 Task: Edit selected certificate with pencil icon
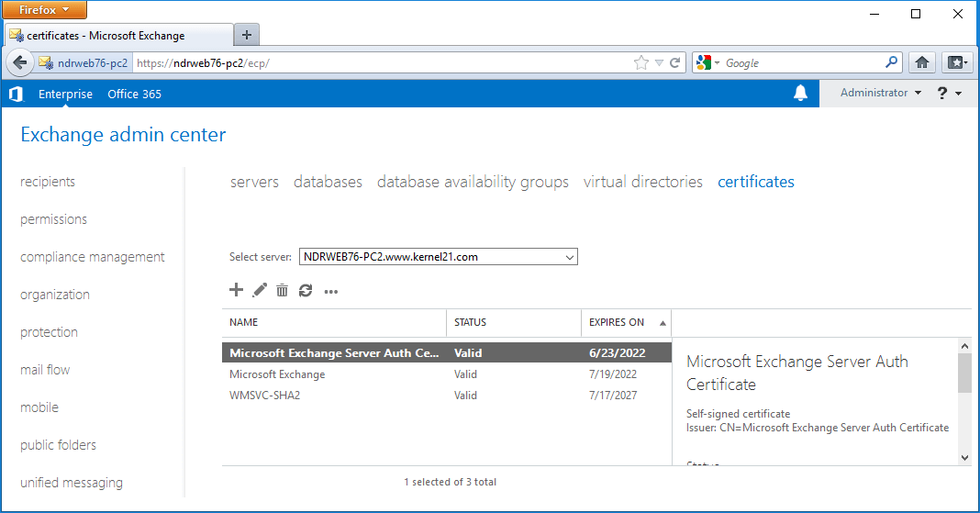pyautogui.click(x=260, y=290)
